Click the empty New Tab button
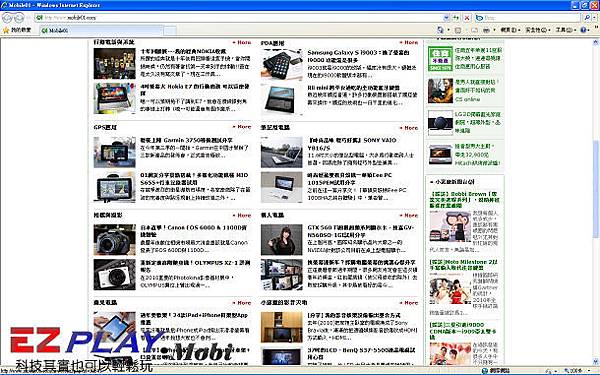This screenshot has width=600, height=375. click(x=170, y=31)
